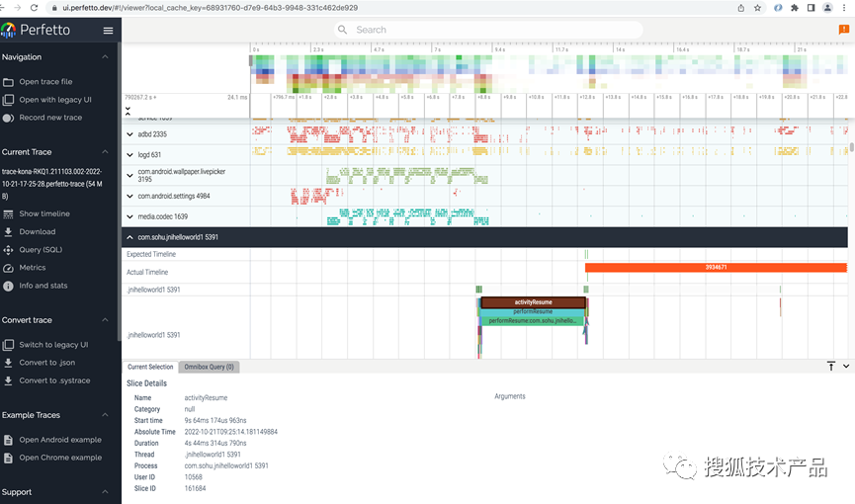Image resolution: width=855 pixels, height=504 pixels.
Task: Expand the media.codec 1639 track
Action: click(x=129, y=216)
